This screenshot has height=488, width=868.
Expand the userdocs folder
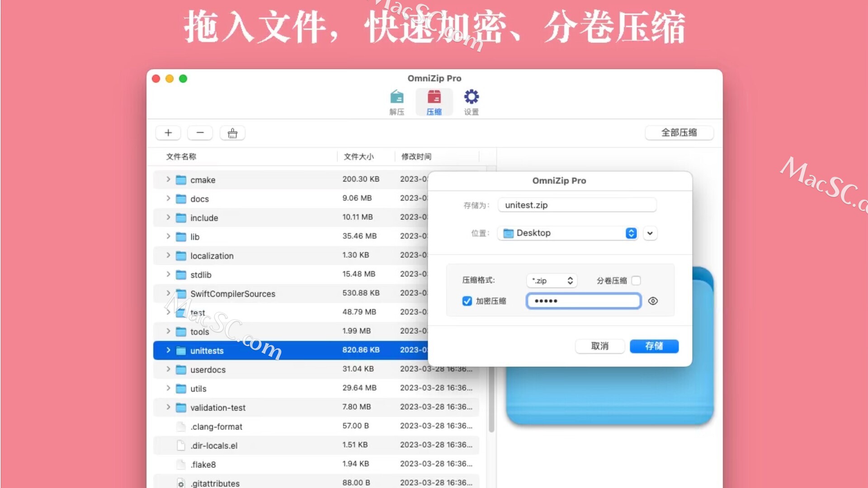(168, 369)
